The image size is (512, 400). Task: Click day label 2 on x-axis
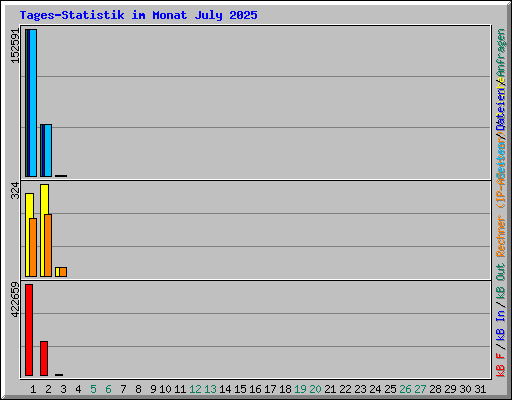pyautogui.click(x=48, y=389)
